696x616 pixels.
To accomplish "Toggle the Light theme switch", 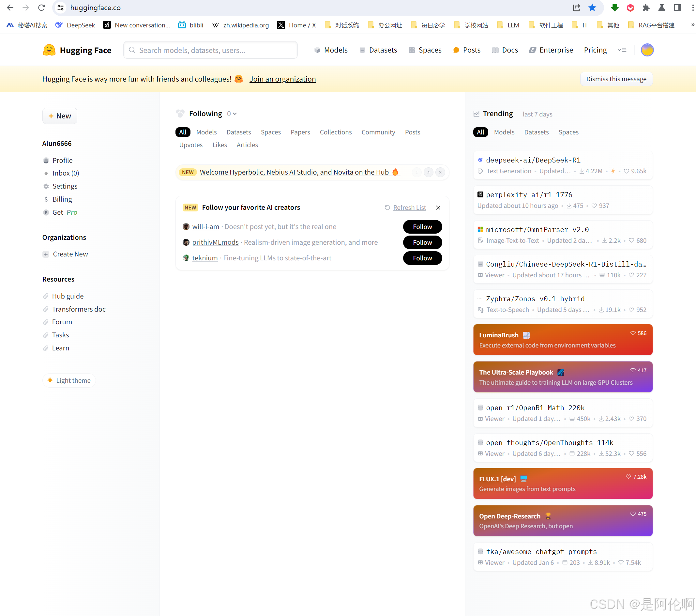I will coord(69,380).
